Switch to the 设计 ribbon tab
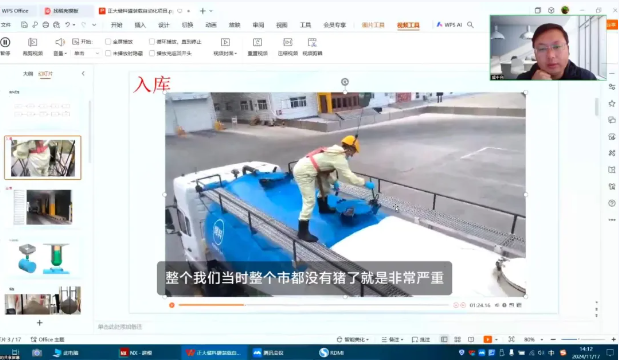Viewport: 619px width, 360px height. click(x=163, y=25)
